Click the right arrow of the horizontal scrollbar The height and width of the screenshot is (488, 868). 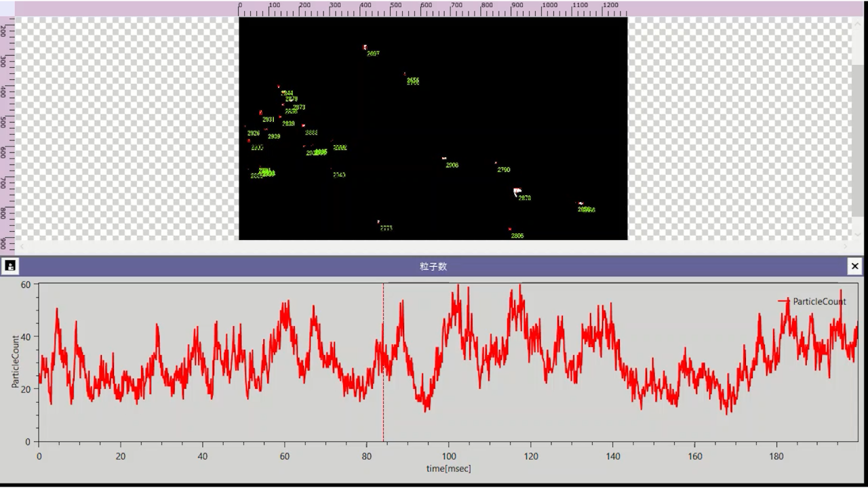pyautogui.click(x=847, y=247)
